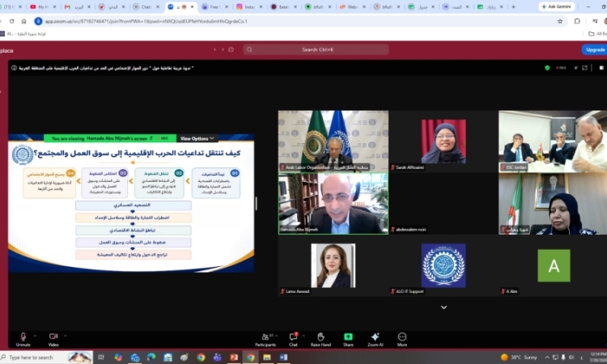The width and height of the screenshot is (607, 364).
Task: Open the Chat panel
Action: tap(293, 340)
